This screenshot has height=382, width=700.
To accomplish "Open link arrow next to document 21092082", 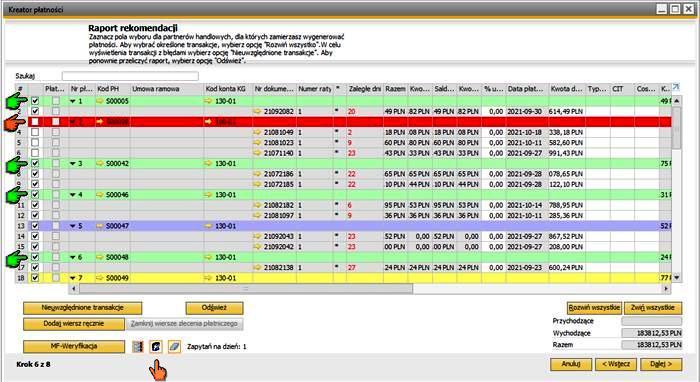I will tap(257, 112).
